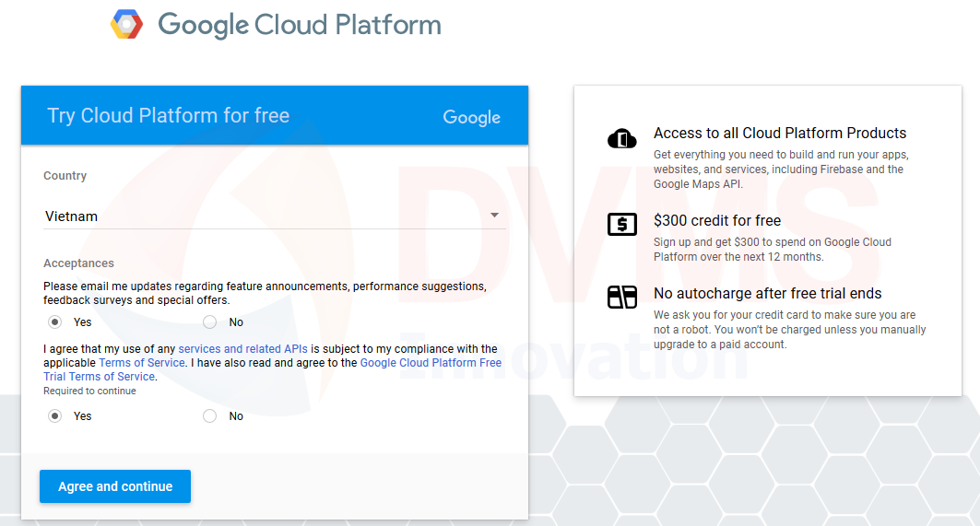Click the We ask you for your credit card text
Viewport: 980px width, 526px height.
[x=790, y=329]
